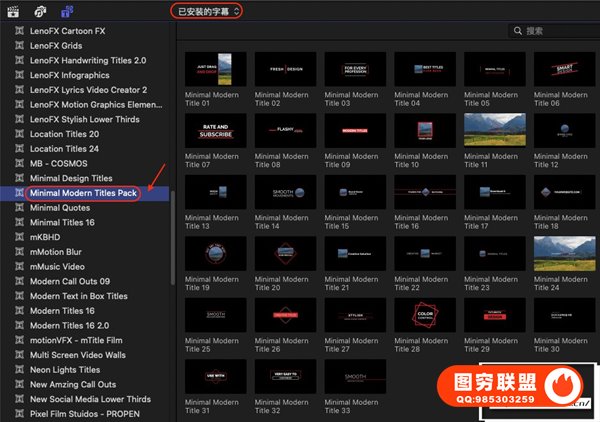Viewport: 600px width, 422px height.
Task: Select Minimal Modern Titles Pack category
Action: click(83, 193)
